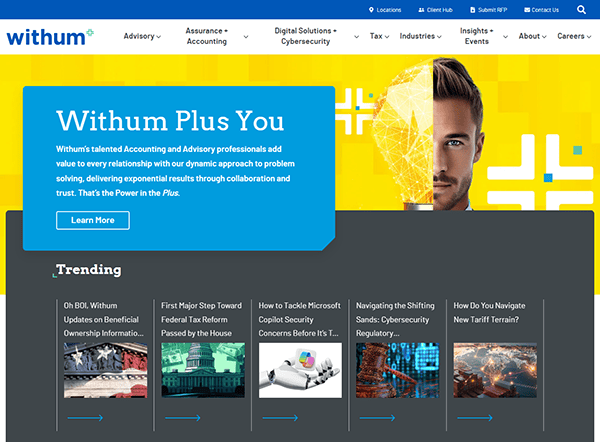Image resolution: width=600 pixels, height=442 pixels.
Task: Open the Industries menu
Action: point(417,36)
